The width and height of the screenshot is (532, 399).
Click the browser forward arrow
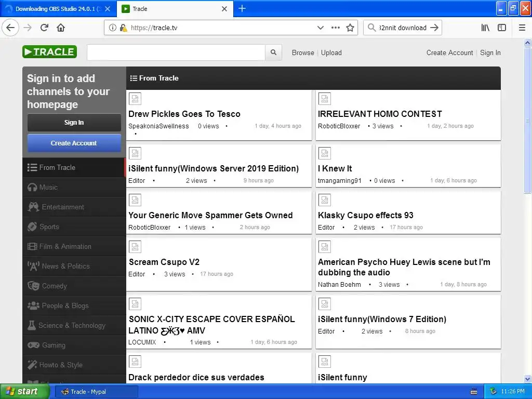(x=28, y=28)
